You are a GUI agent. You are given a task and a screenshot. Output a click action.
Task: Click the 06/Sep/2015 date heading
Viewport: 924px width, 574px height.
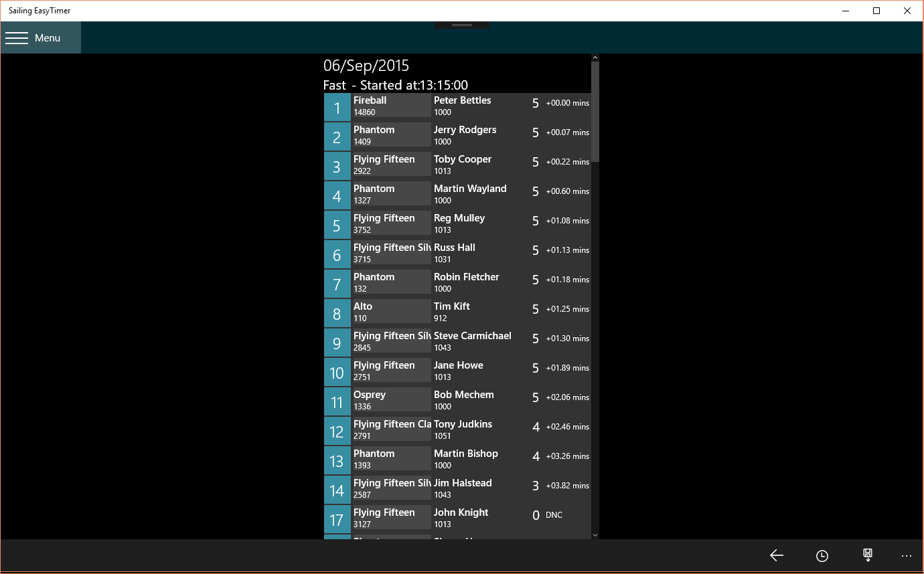point(366,65)
